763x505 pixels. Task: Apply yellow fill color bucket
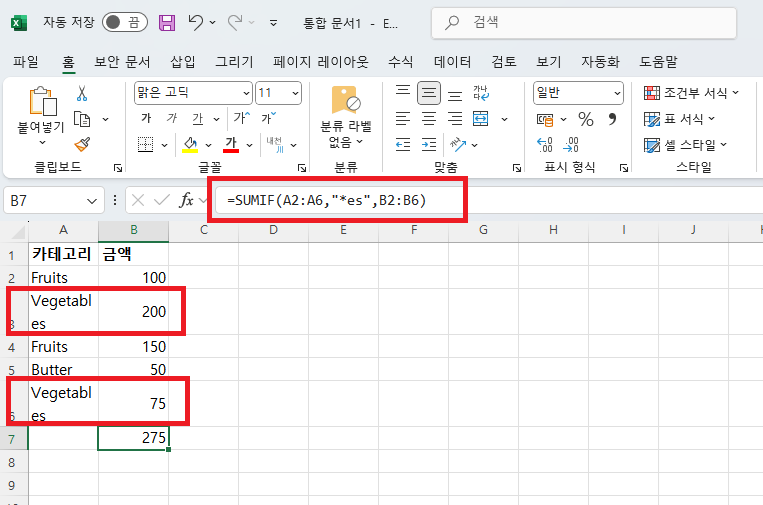tap(190, 144)
